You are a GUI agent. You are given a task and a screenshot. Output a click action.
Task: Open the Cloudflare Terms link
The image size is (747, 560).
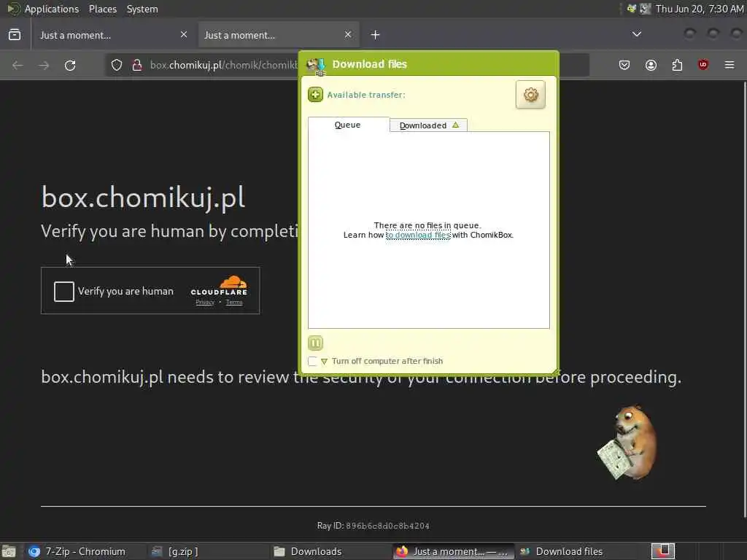pos(234,303)
